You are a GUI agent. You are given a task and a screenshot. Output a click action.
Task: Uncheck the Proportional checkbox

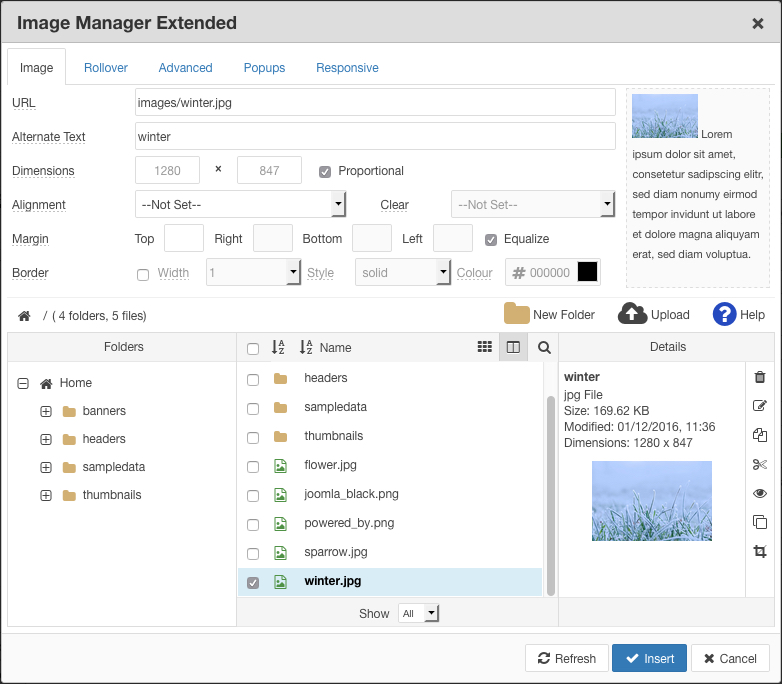click(x=325, y=171)
